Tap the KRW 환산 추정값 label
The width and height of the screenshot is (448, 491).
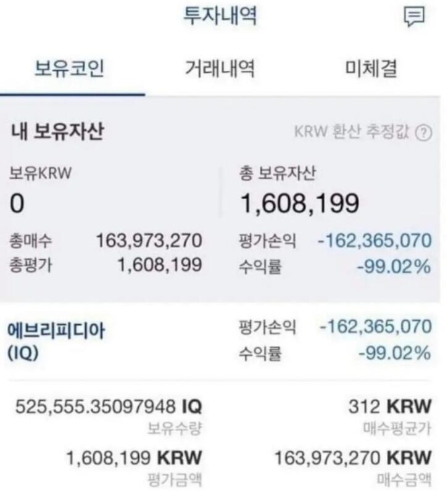tap(352, 131)
